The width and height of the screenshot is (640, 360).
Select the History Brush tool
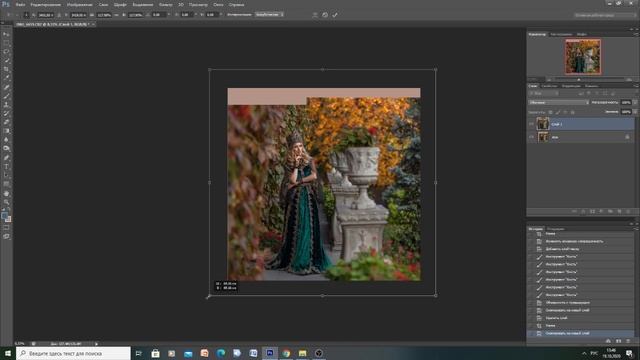click(6, 113)
